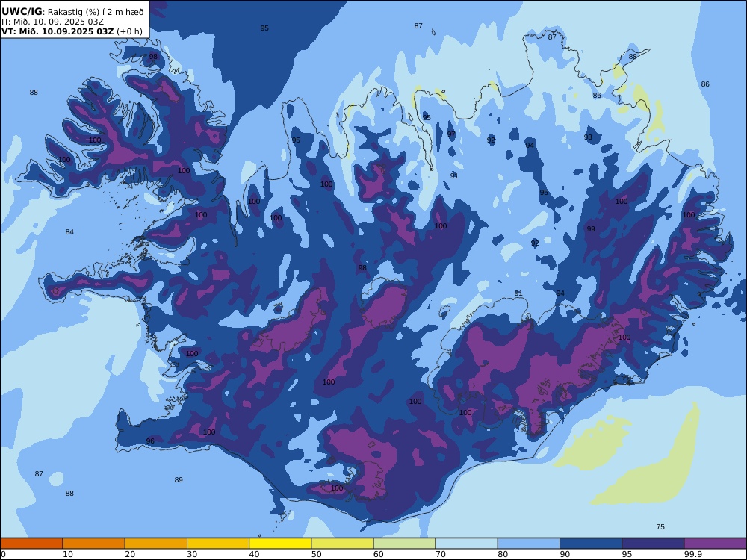Image resolution: width=747 pixels, height=560 pixels.
Task: Click the map title 'UWC/IG: Rakastig (%) í 2 m hæð'
Action: pyautogui.click(x=72, y=12)
